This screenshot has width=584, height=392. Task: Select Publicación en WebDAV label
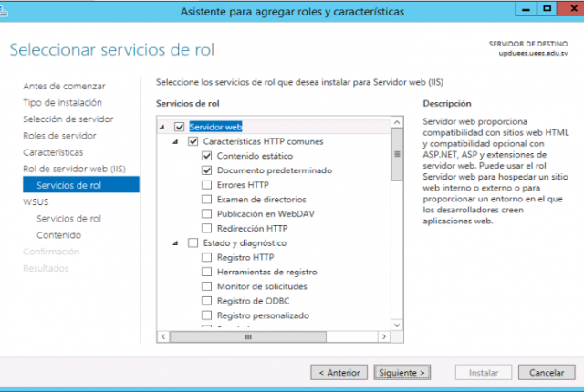pos(266,214)
